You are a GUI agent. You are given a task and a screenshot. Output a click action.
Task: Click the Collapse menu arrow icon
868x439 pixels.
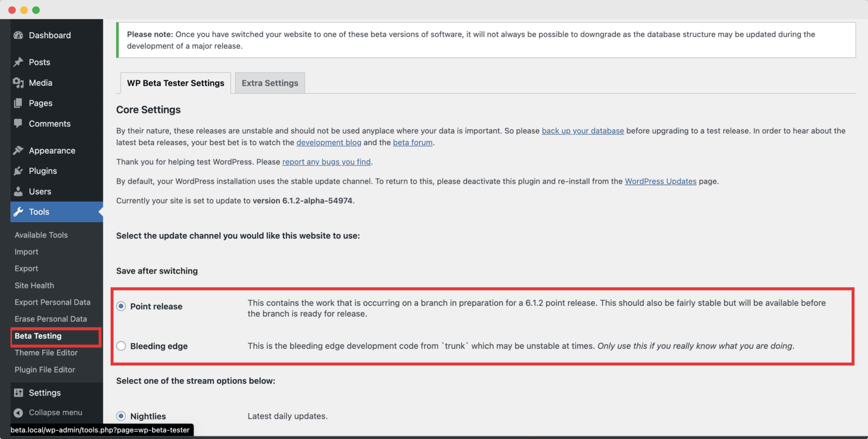coord(18,412)
